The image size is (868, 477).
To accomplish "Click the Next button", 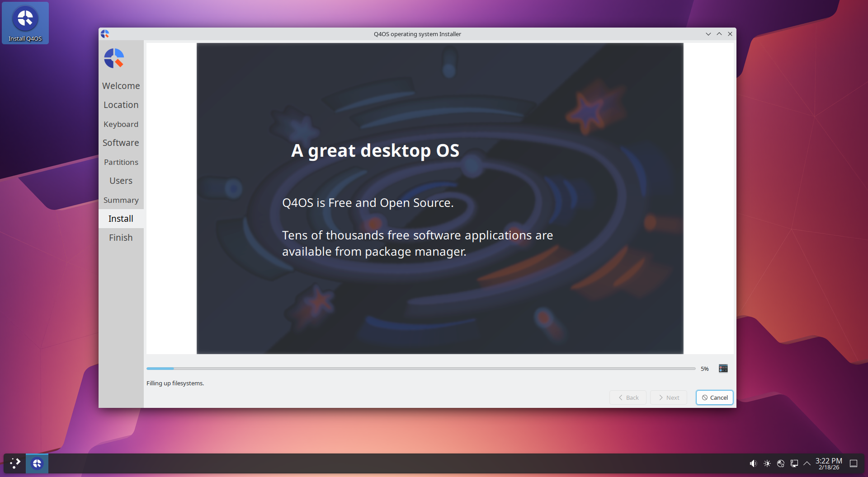I will (669, 397).
